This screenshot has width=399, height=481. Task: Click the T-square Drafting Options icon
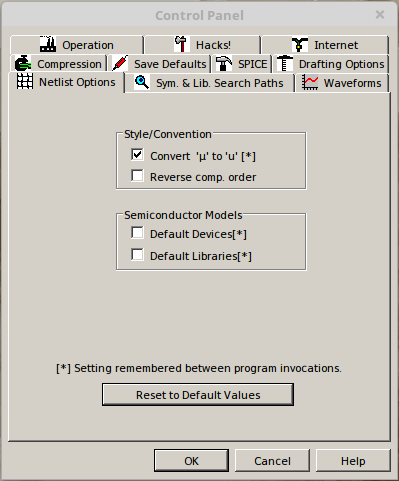[x=285, y=63]
